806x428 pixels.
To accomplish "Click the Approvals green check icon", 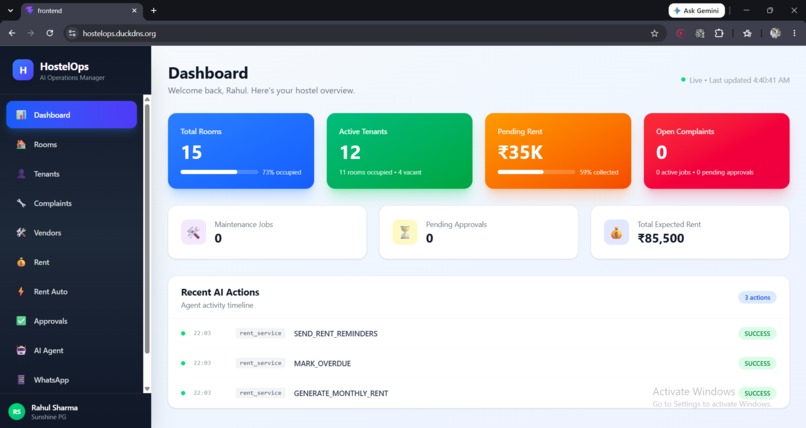I will pos(21,321).
